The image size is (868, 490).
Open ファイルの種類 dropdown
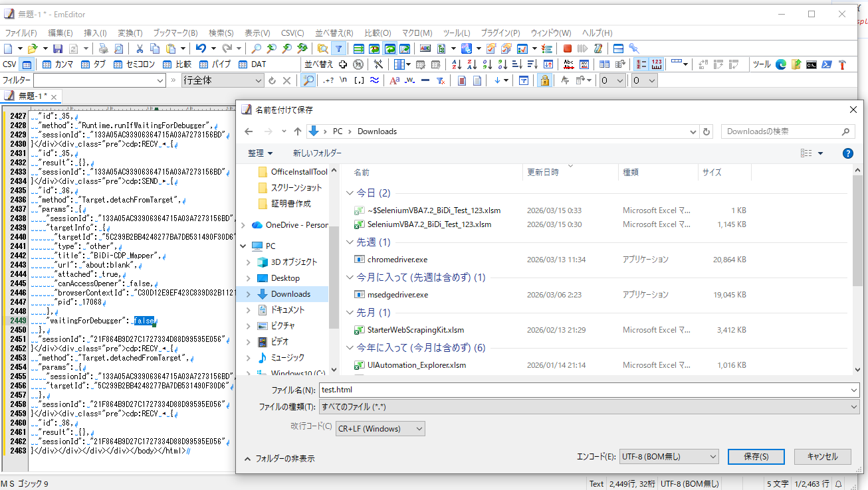point(589,406)
